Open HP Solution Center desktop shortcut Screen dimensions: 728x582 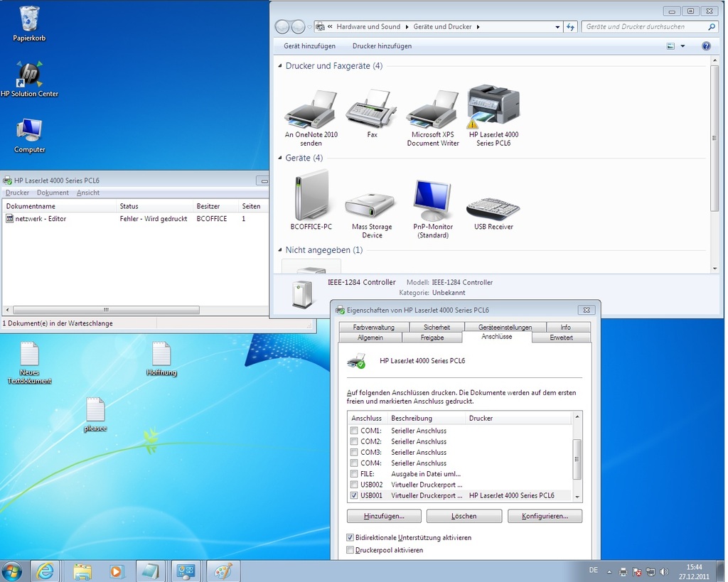pyautogui.click(x=29, y=79)
